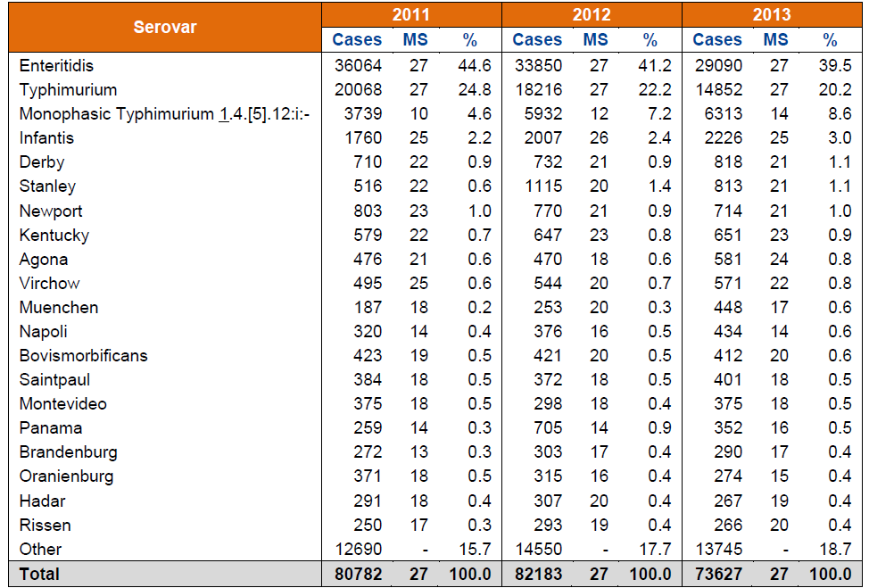Click the Rissen serovar name
The height and width of the screenshot is (588, 869).
(x=45, y=525)
